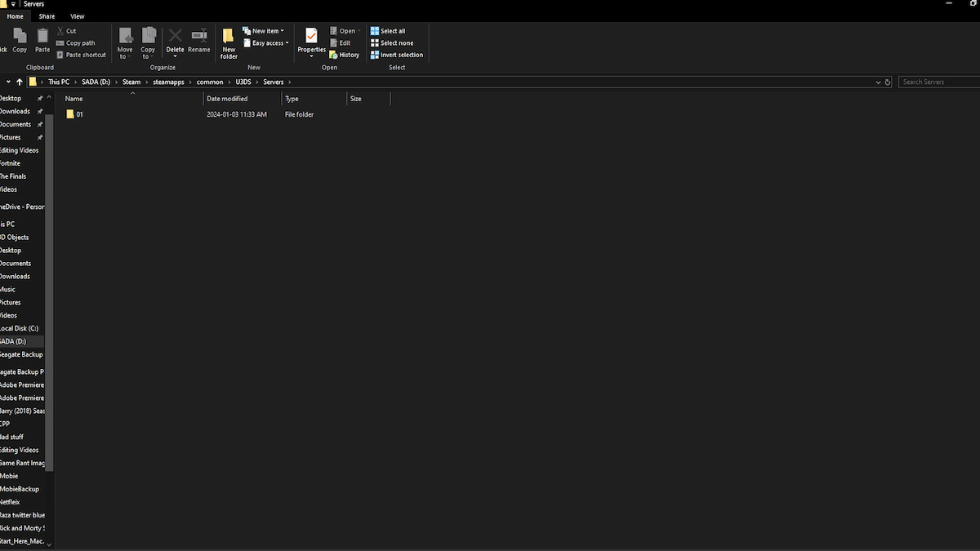Screen dimensions: 980x551
Task: Click steamapps in the breadcrumb path
Action: pos(169,82)
